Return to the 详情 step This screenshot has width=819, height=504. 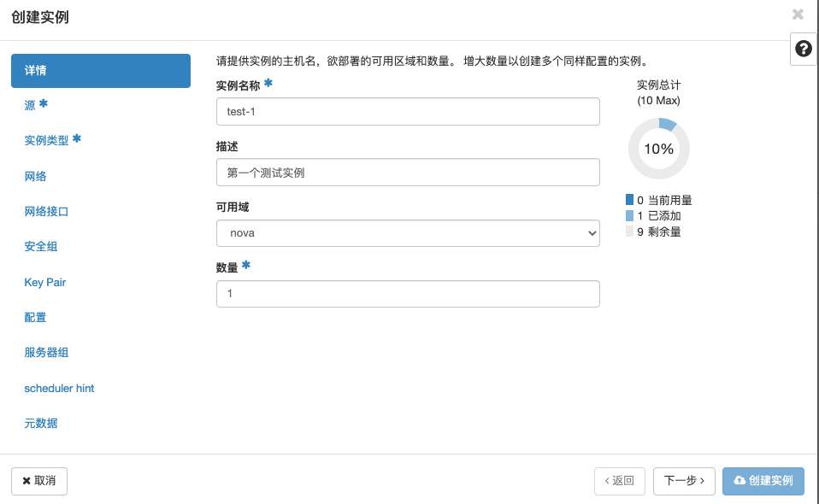pos(101,71)
